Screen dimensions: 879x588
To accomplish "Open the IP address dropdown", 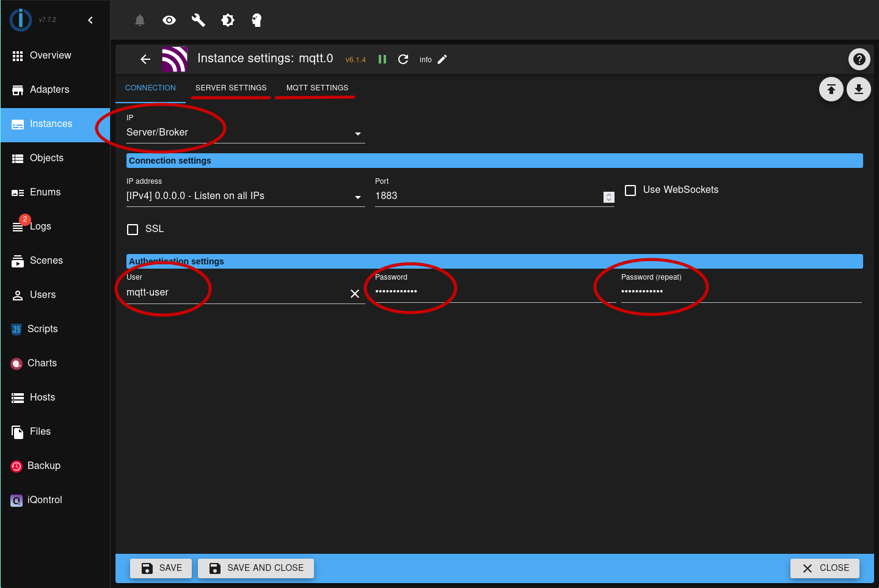I will coord(358,197).
